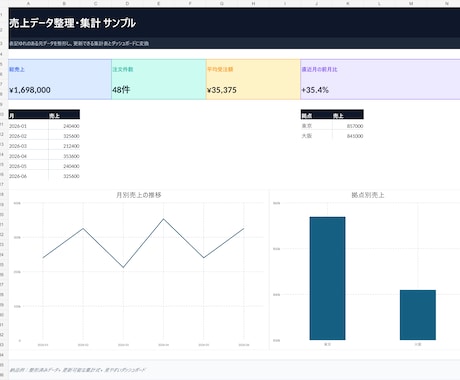
Task: Click the 月別売上の推移 chart title
Action: point(139,195)
